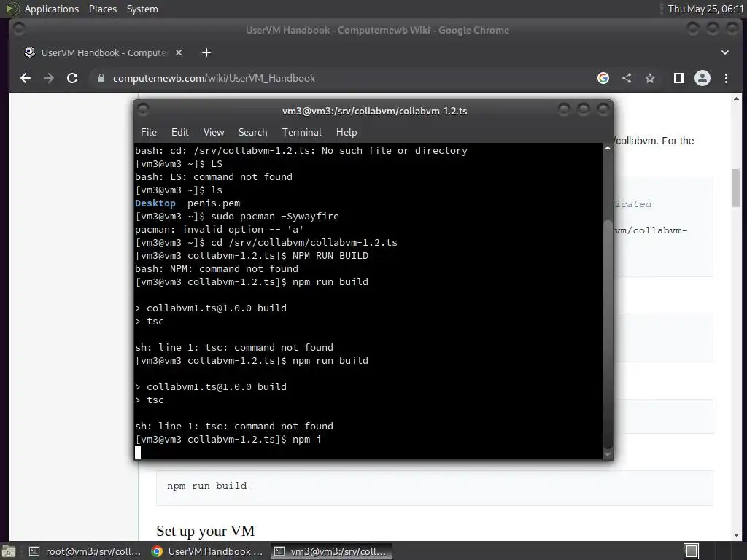Click the terminal window title bar text
The image size is (747, 560).
[374, 111]
